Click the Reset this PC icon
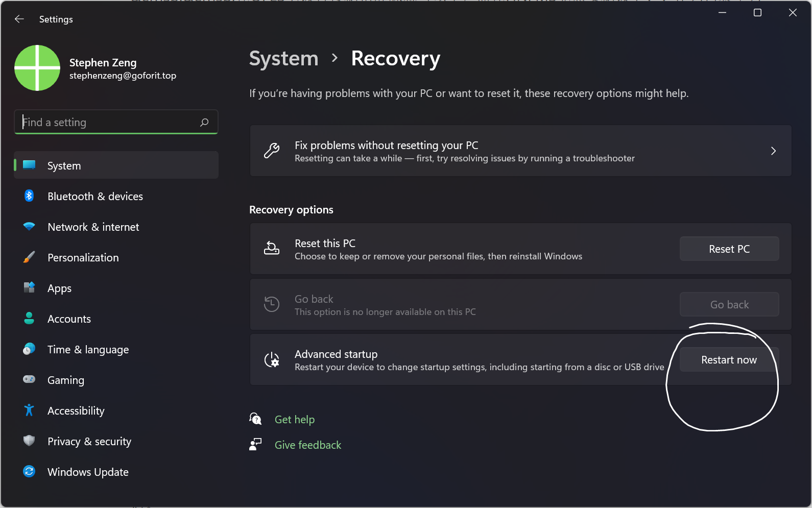The image size is (812, 508). pyautogui.click(x=272, y=249)
